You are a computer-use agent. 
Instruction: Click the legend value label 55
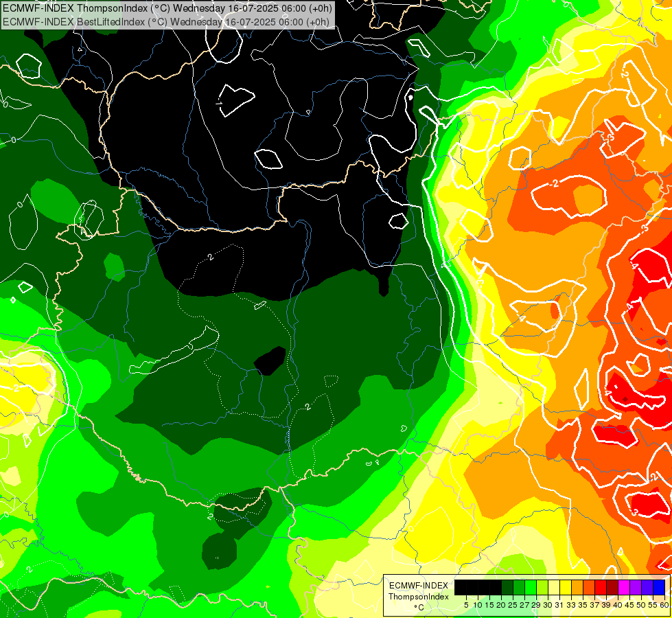tap(653, 605)
